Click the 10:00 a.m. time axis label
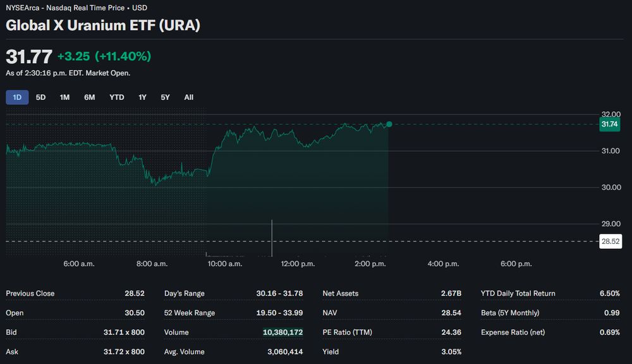This screenshot has width=632, height=364. coord(225,264)
